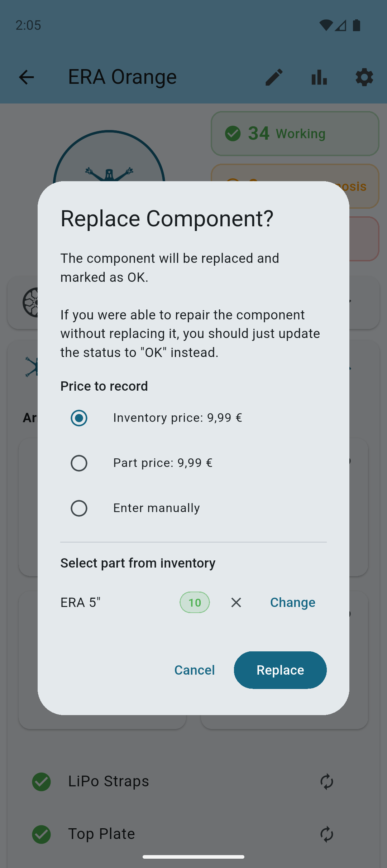
Task: Dismiss the dialog with Cancel
Action: [x=194, y=670]
